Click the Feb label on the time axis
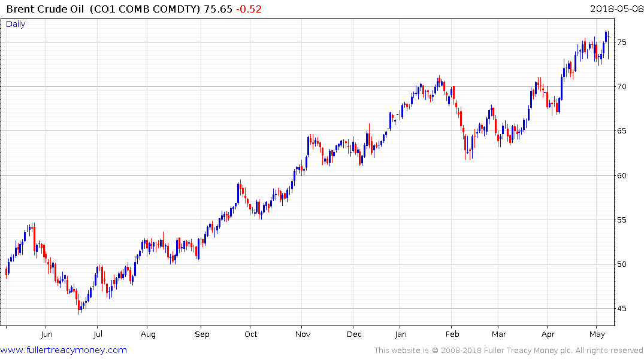This screenshot has width=644, height=359. (452, 334)
